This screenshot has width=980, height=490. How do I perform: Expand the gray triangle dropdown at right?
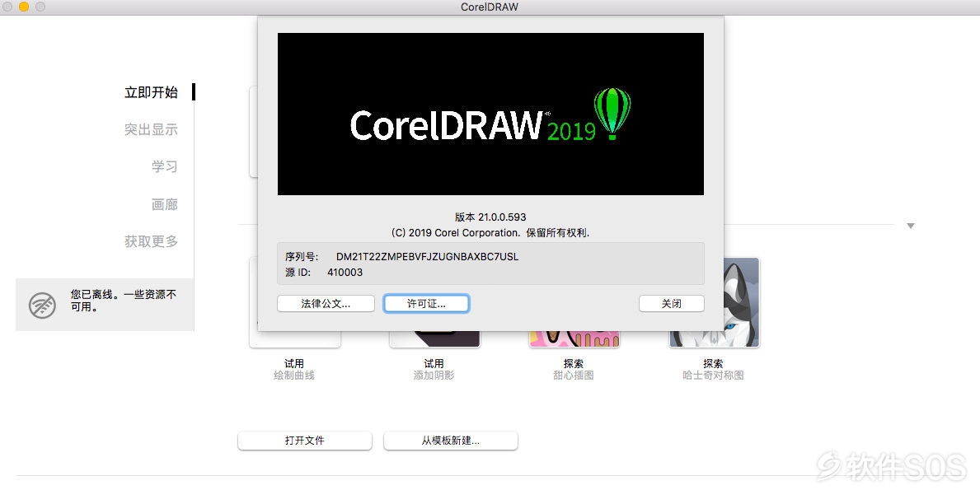(x=911, y=226)
